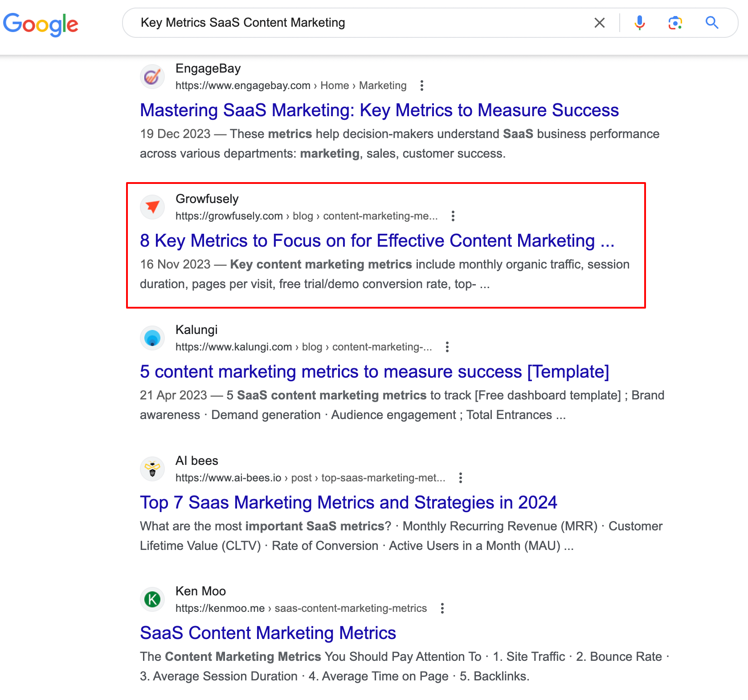This screenshot has width=748, height=700.
Task: Open more options for Growfusely result
Action: pos(453,216)
